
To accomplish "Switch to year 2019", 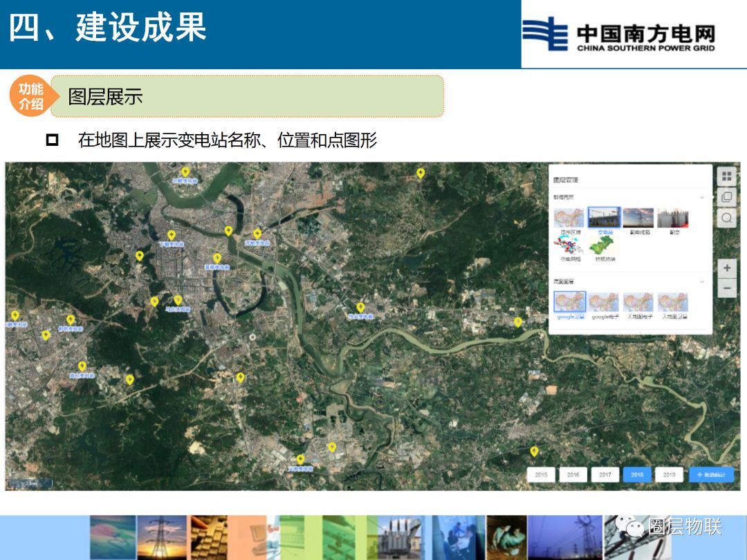I will tap(669, 475).
